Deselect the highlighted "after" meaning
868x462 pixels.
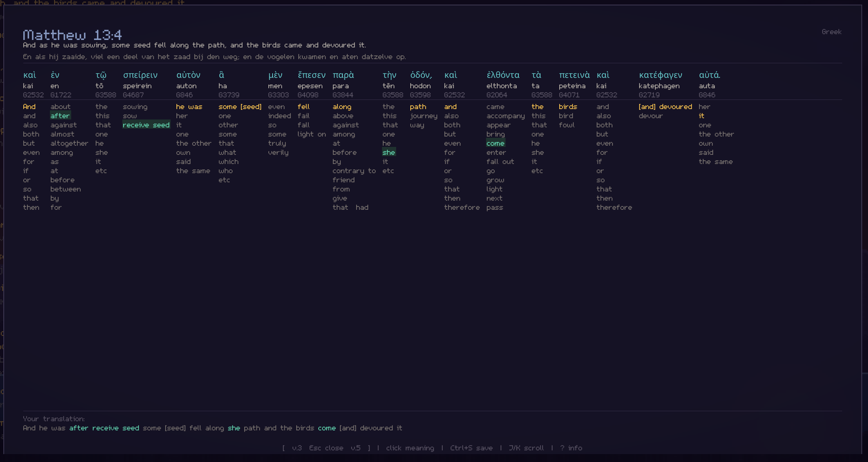coord(60,116)
